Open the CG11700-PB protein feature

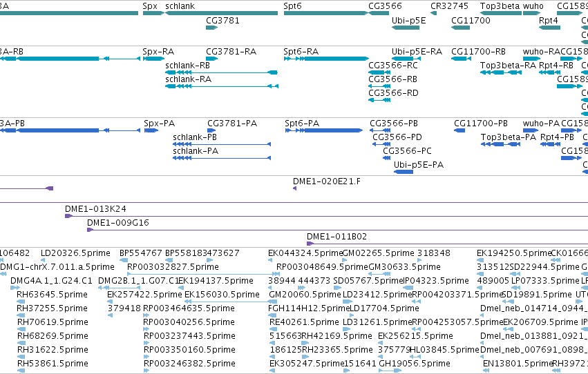coord(459,130)
